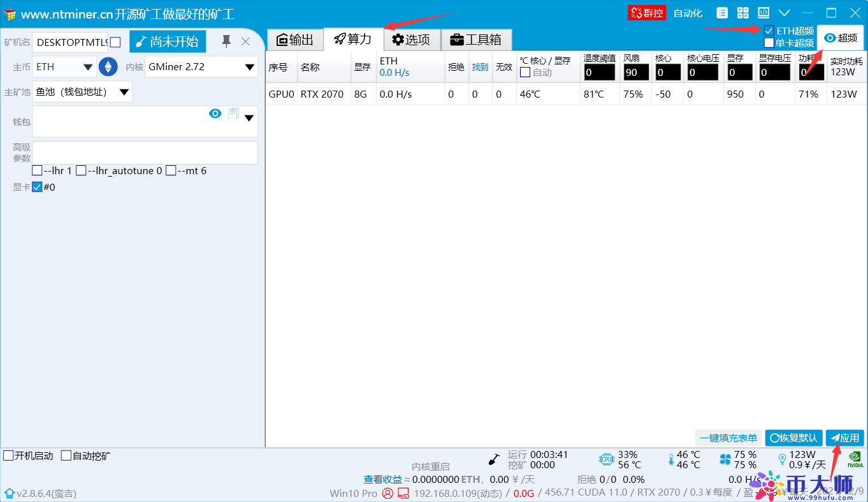The width and height of the screenshot is (868, 502).
Task: Click the v2.8.6.4 version update icon
Action: pyautogui.click(x=10, y=493)
